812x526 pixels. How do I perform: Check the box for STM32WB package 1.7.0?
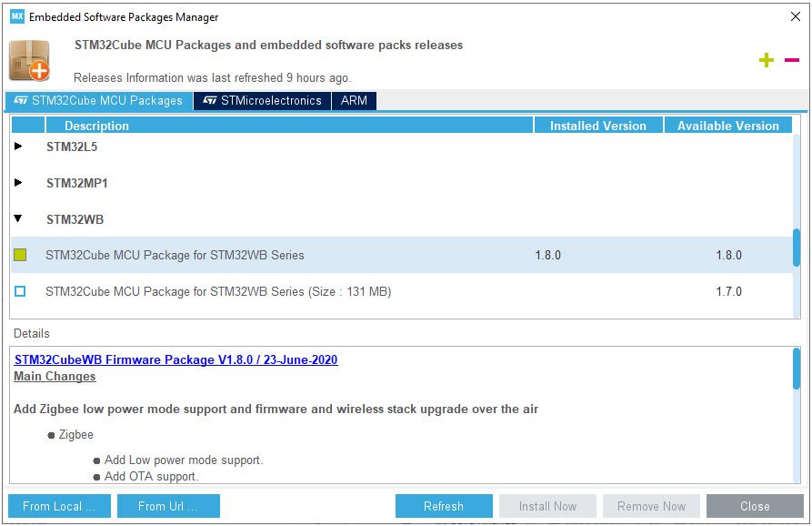20,291
